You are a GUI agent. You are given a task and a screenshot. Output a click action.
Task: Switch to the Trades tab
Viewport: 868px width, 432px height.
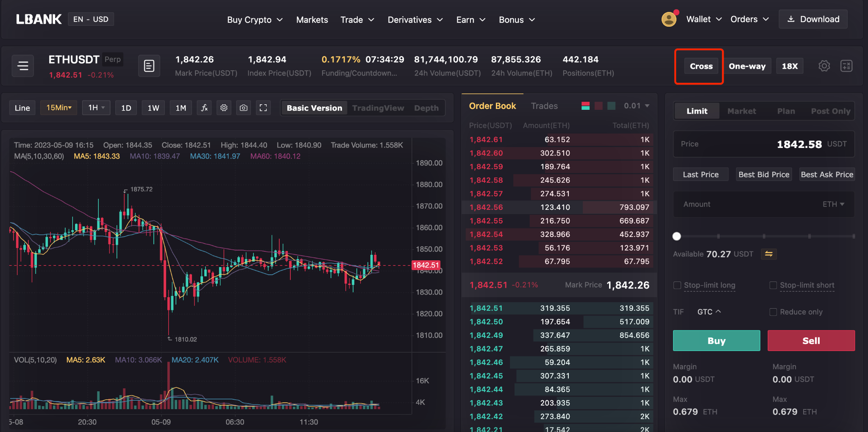(544, 106)
